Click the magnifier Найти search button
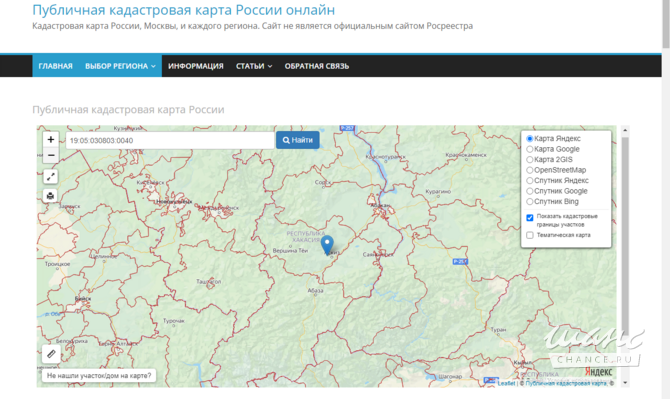The image size is (670, 399). (297, 140)
